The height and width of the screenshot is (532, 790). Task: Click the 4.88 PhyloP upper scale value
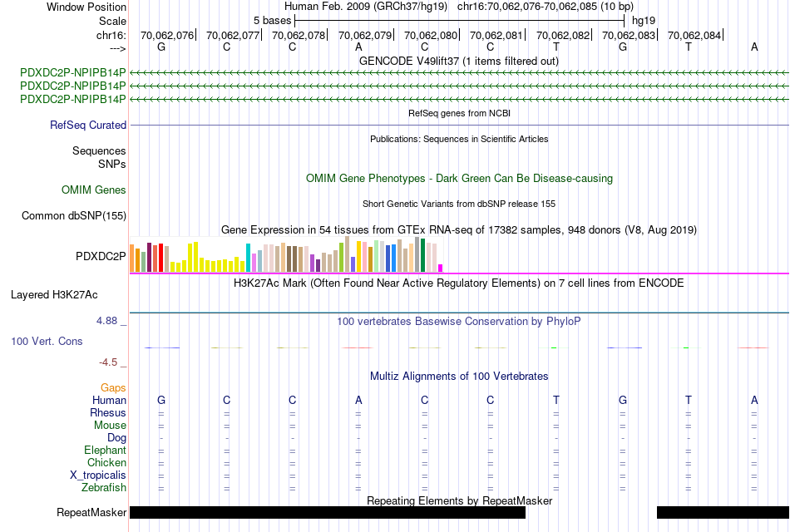[106, 320]
